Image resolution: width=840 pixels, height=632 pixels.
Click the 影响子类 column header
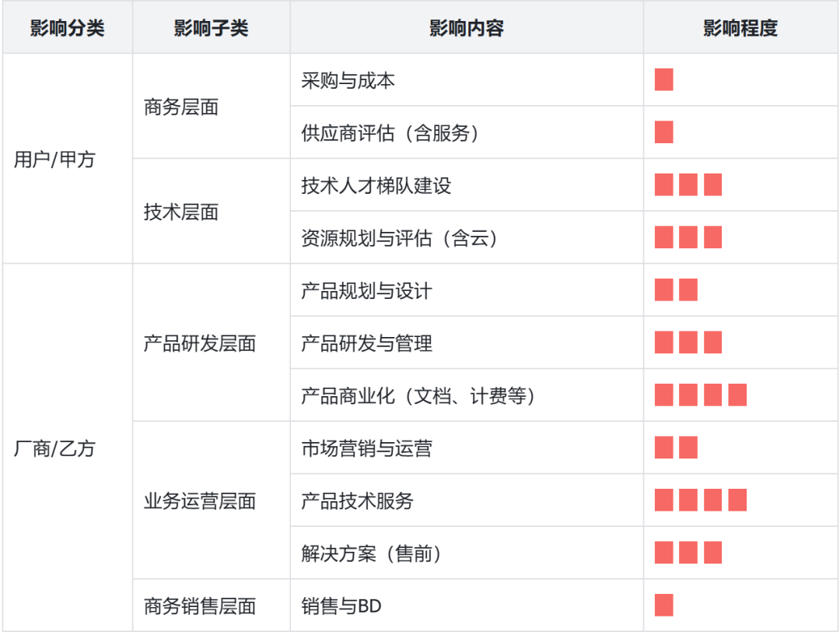click(x=211, y=29)
